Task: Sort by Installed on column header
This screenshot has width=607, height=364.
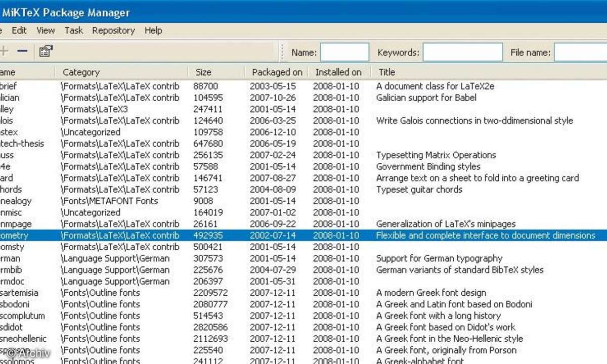Action: [339, 72]
